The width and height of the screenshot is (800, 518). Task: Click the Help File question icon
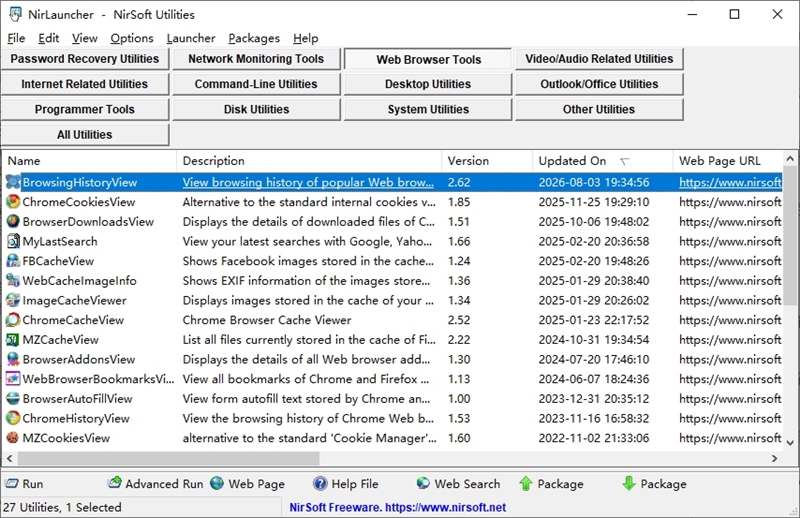coord(320,483)
